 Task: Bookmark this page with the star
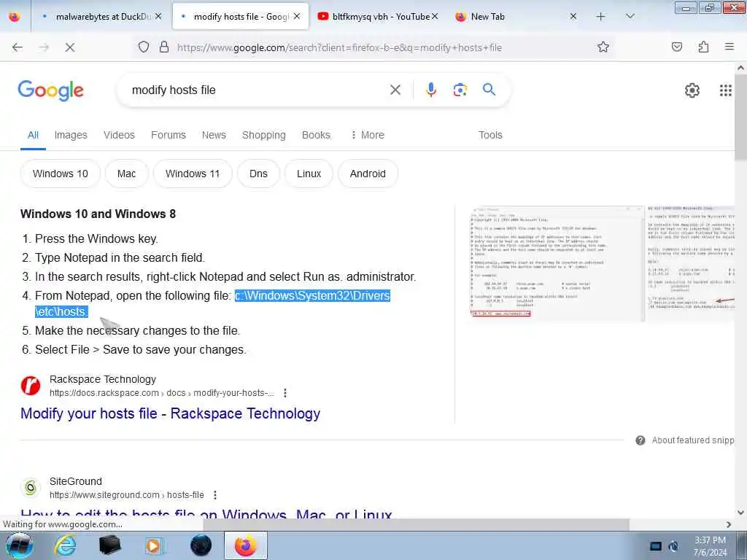(x=603, y=47)
